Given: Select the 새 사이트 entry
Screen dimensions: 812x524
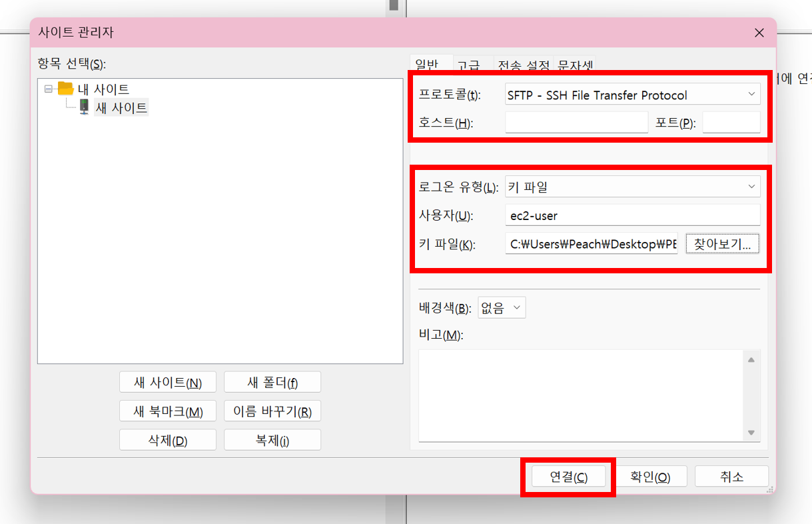Looking at the screenshot, I should click(x=121, y=107).
